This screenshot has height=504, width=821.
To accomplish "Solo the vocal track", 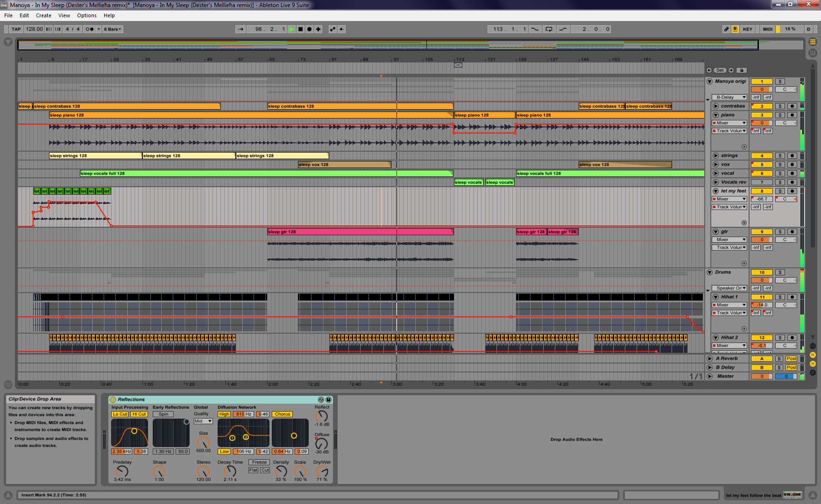I will pos(780,174).
